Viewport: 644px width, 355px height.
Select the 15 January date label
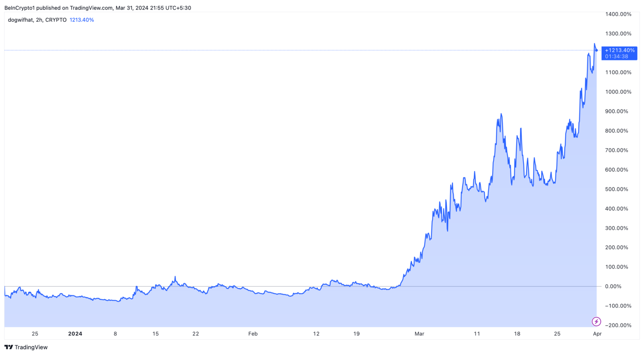[156, 334]
